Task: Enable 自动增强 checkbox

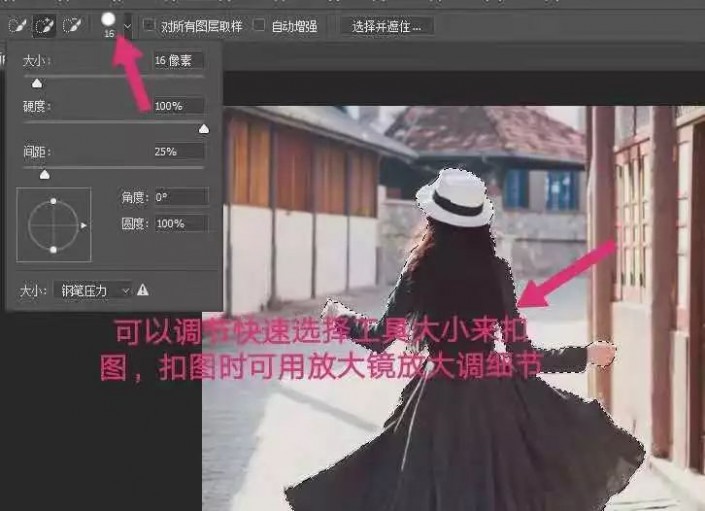Action: click(259, 25)
